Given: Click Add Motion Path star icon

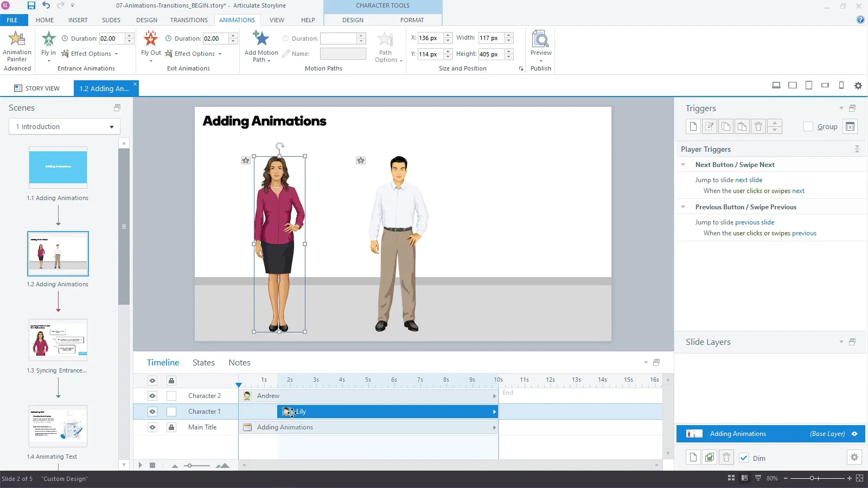Looking at the screenshot, I should tap(261, 39).
